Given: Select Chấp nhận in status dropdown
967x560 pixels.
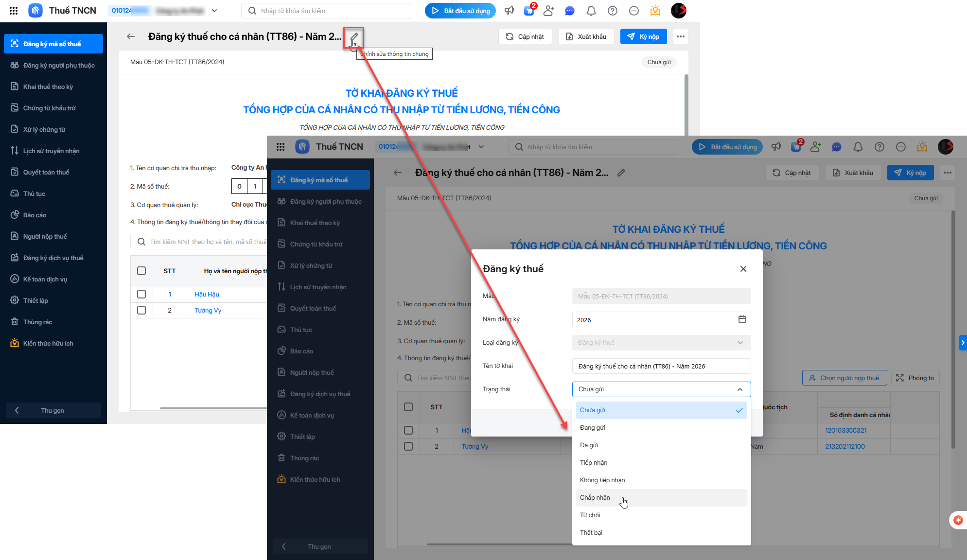Looking at the screenshot, I should [595, 497].
